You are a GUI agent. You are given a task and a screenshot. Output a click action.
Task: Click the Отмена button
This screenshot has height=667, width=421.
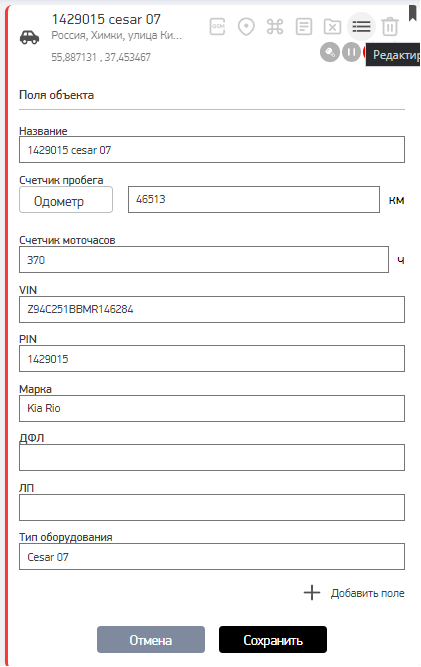(151, 639)
